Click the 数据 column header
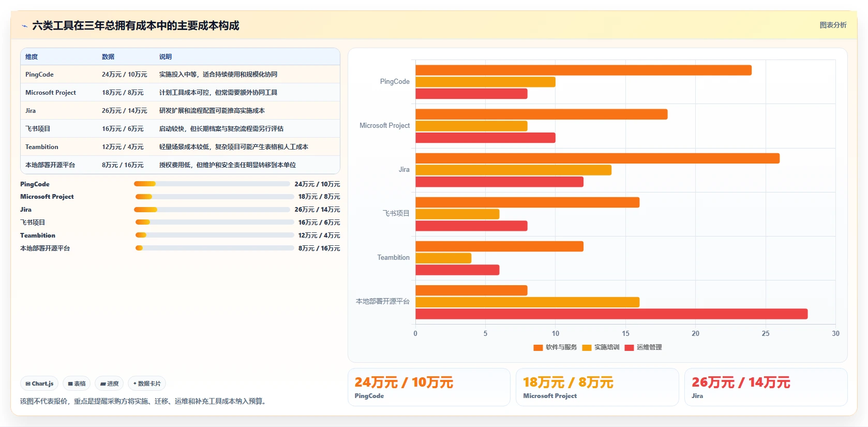868x427 pixels. pos(108,57)
